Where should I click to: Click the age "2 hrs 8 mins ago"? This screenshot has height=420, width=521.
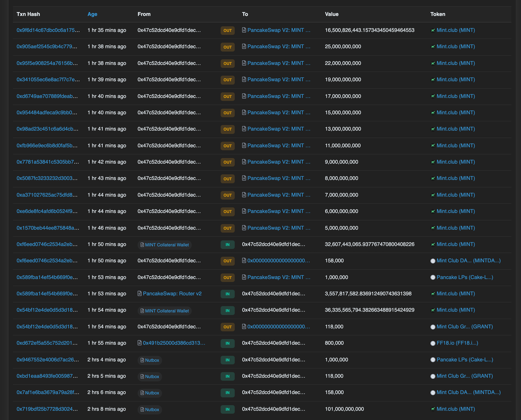(107, 409)
